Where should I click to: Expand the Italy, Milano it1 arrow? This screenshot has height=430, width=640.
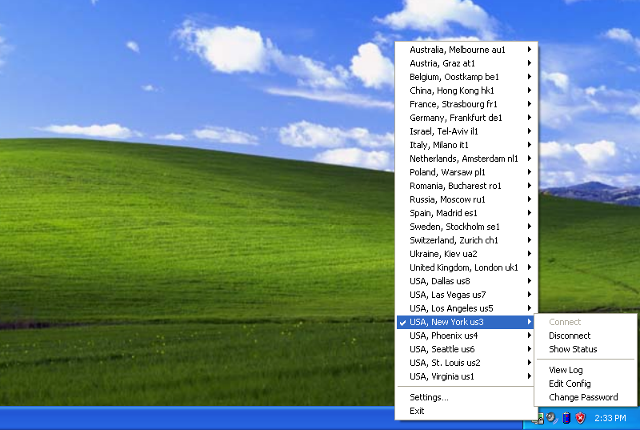pyautogui.click(x=529, y=144)
